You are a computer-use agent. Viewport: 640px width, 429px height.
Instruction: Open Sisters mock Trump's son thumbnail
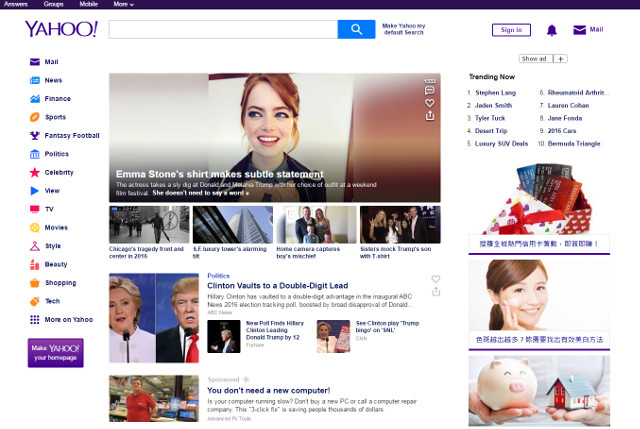click(x=400, y=225)
